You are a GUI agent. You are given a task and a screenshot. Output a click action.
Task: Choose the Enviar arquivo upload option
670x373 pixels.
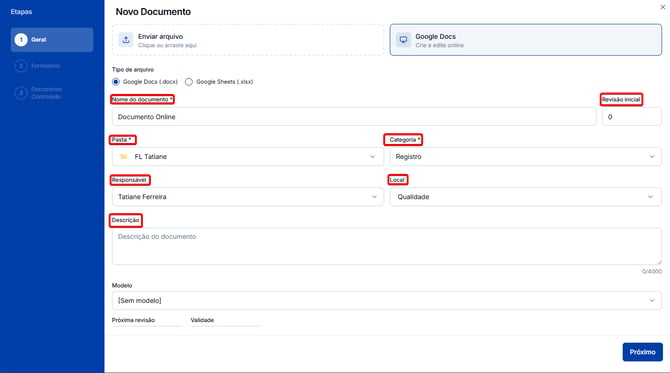pos(248,40)
